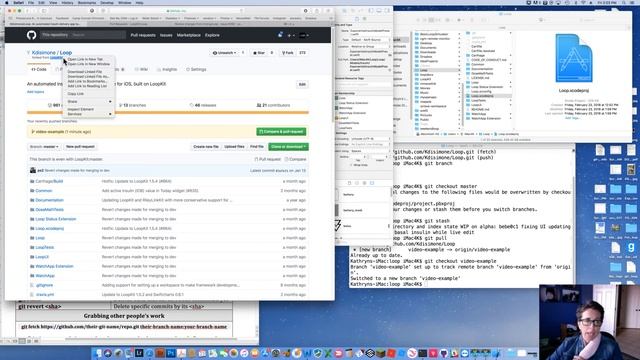Click the GitHub octocat logo
This screenshot has height=360, width=640.
pos(31,35)
